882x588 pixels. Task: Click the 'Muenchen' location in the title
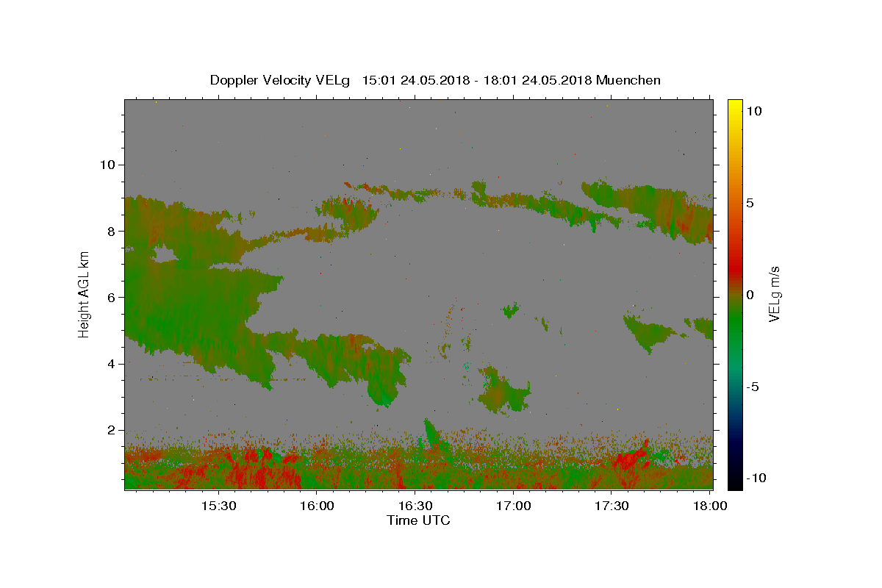pos(629,81)
